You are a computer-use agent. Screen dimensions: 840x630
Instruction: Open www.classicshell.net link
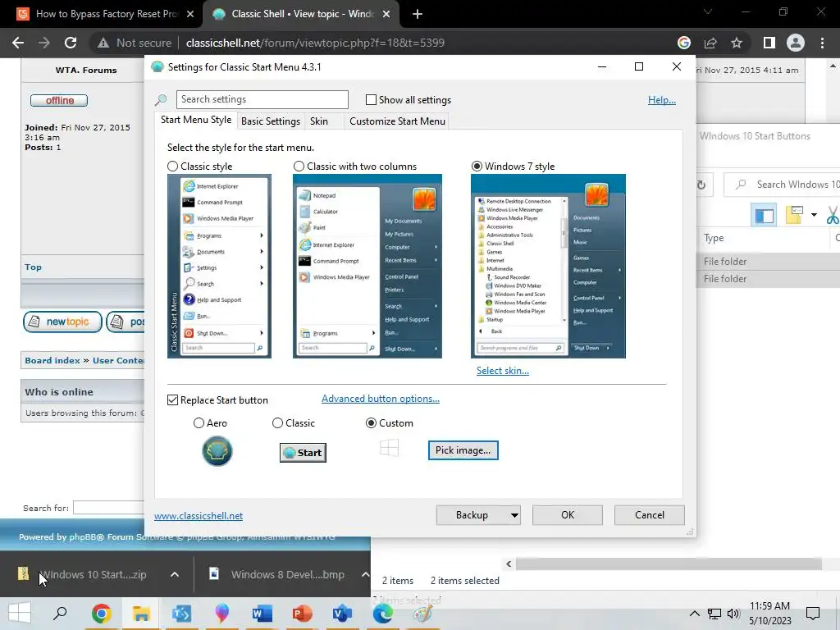click(x=199, y=516)
